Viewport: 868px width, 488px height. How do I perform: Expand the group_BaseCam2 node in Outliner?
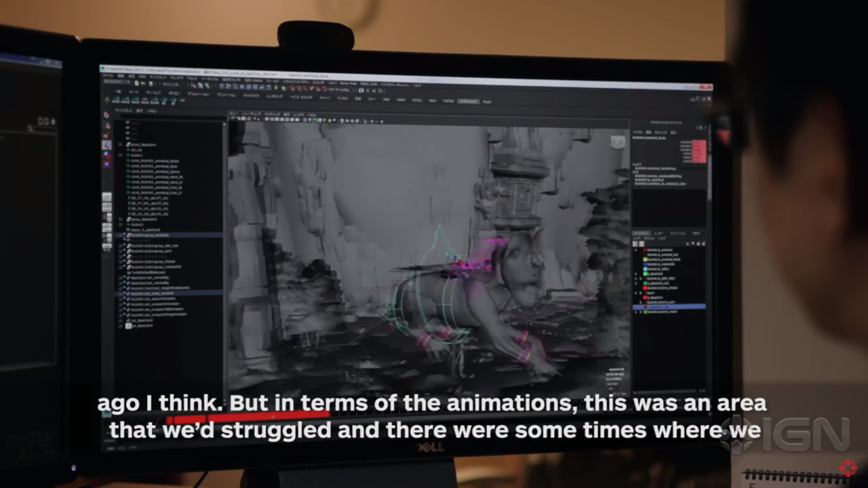point(120,219)
